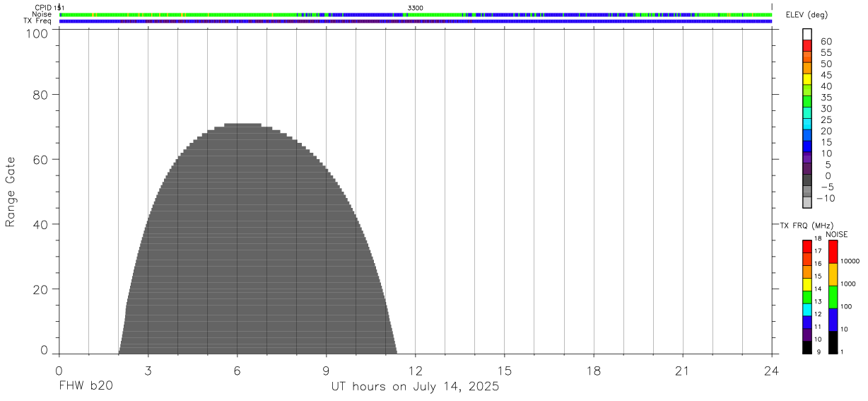
Task: Click the 'UT hours on July 14, 2025' axis title
Action: coord(416,387)
